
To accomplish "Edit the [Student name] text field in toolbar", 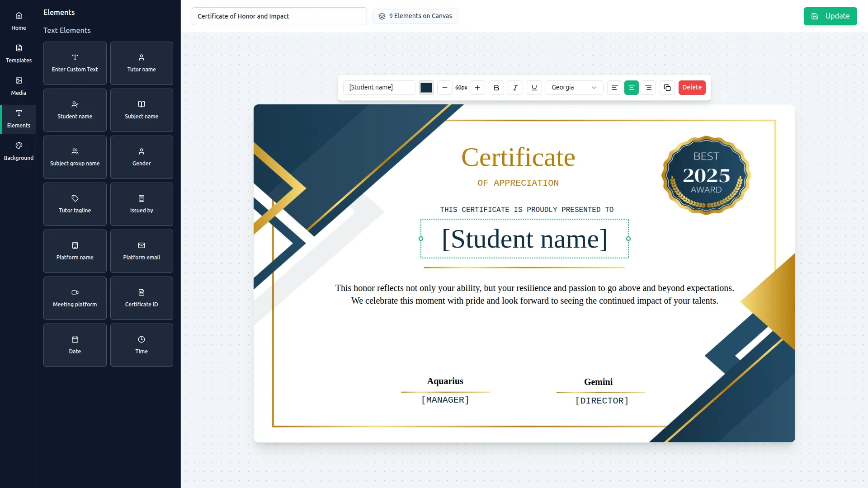I will coord(379,88).
